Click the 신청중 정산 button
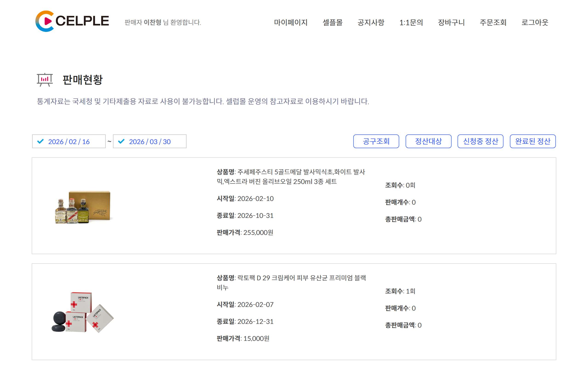This screenshot has width=588, height=367. [480, 141]
